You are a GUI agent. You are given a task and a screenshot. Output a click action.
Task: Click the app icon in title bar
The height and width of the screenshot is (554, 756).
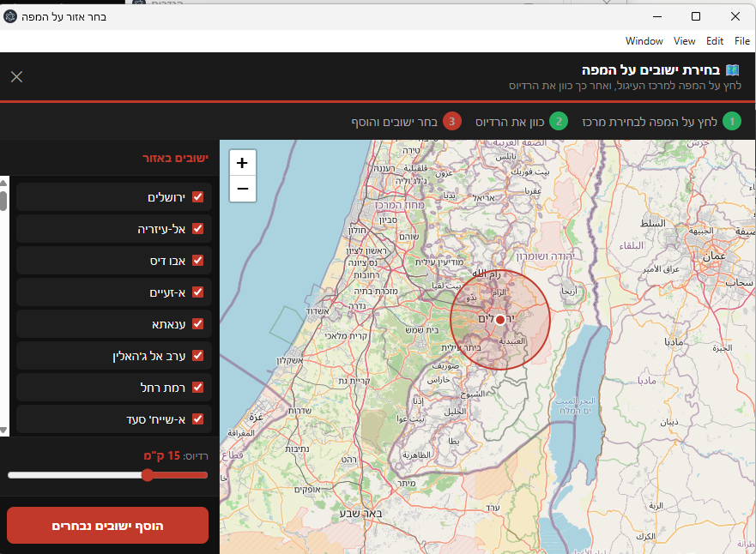(x=10, y=17)
